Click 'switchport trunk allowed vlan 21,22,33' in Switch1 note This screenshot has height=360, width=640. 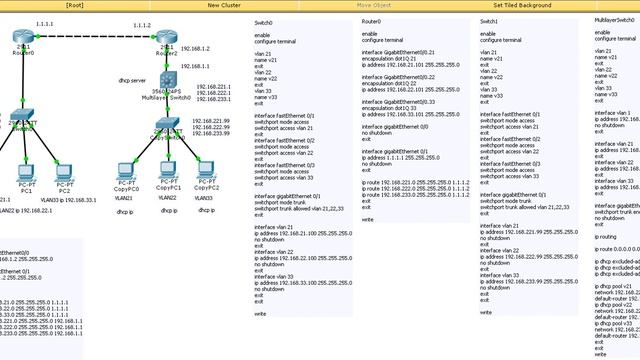pyautogui.click(x=524, y=207)
